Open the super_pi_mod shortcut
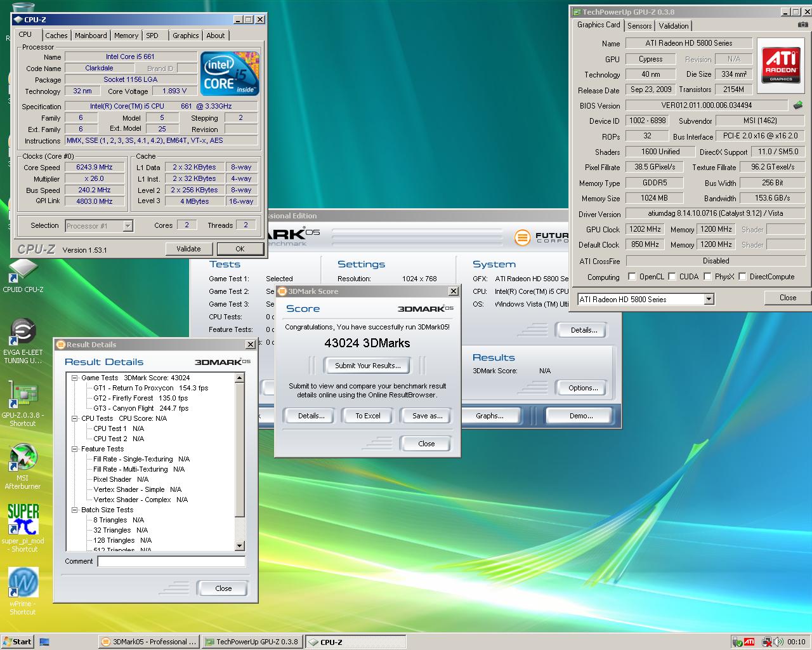 [x=23, y=528]
